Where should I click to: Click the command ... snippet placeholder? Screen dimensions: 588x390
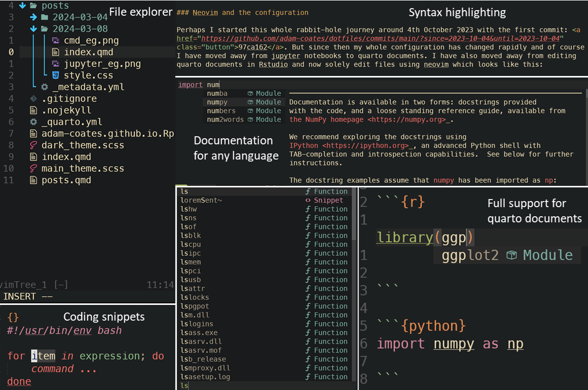(x=64, y=369)
